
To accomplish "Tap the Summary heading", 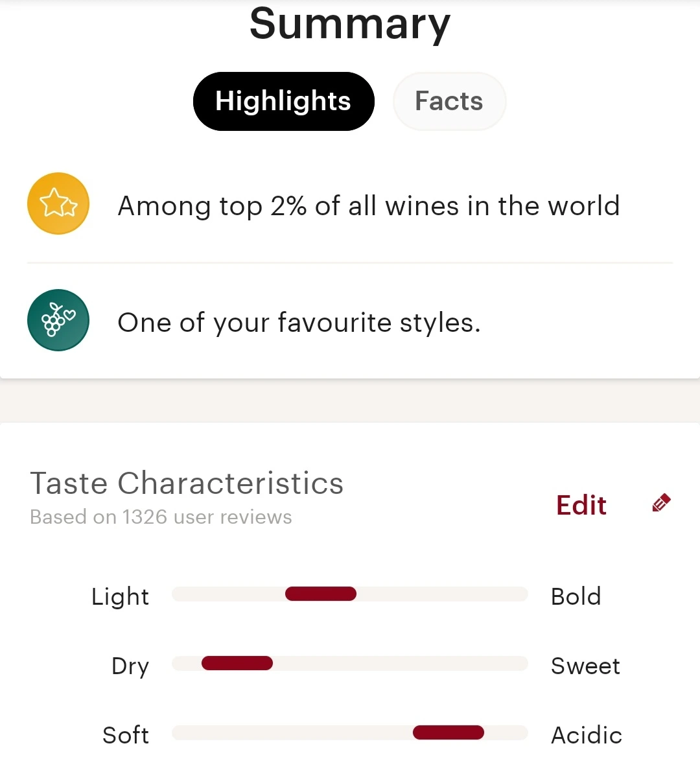I will (350, 23).
